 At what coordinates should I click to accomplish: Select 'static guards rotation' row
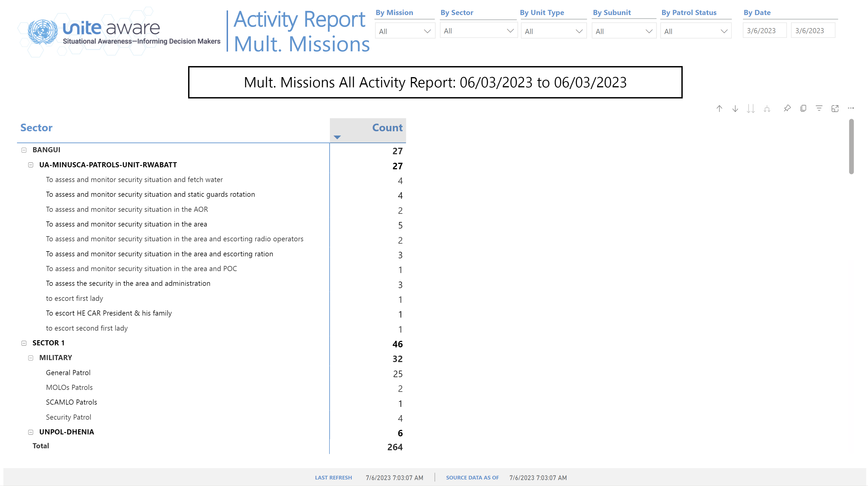(211, 195)
